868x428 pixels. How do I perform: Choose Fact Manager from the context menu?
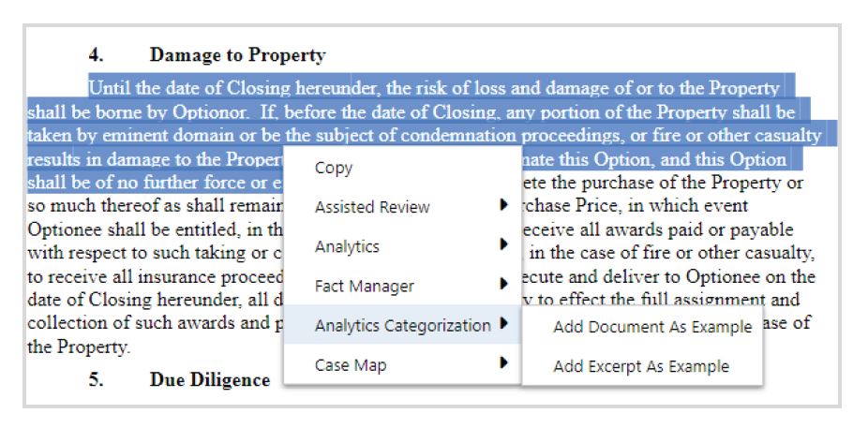tap(364, 286)
